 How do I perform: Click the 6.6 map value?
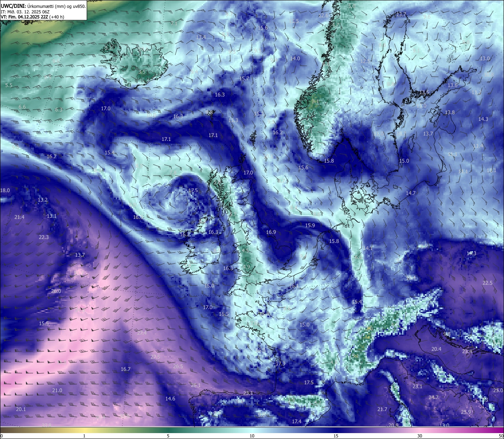[22, 107]
